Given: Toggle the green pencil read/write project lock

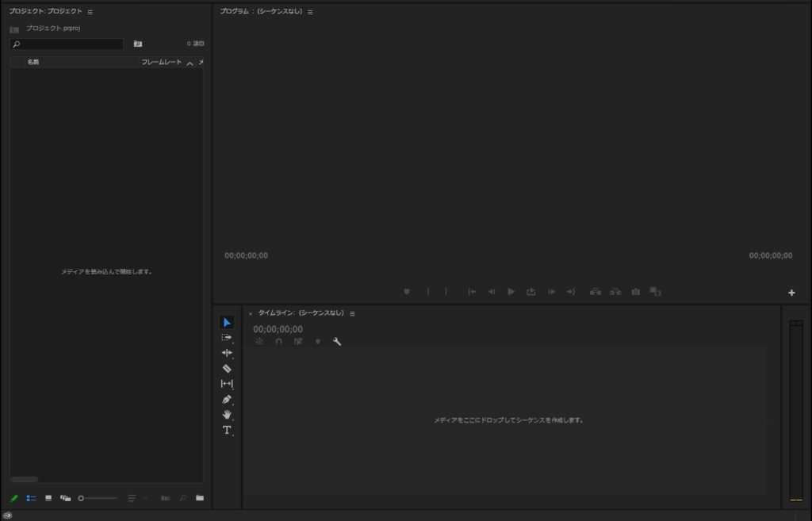Looking at the screenshot, I should tap(14, 498).
